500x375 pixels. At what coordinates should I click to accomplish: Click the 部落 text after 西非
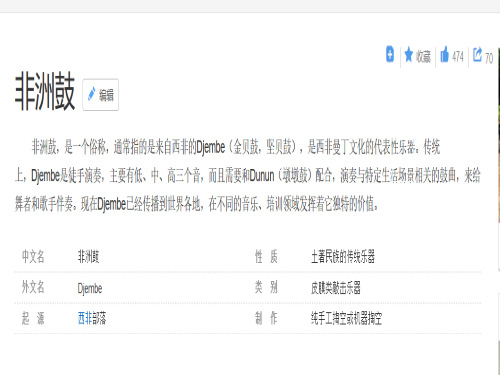(x=99, y=318)
